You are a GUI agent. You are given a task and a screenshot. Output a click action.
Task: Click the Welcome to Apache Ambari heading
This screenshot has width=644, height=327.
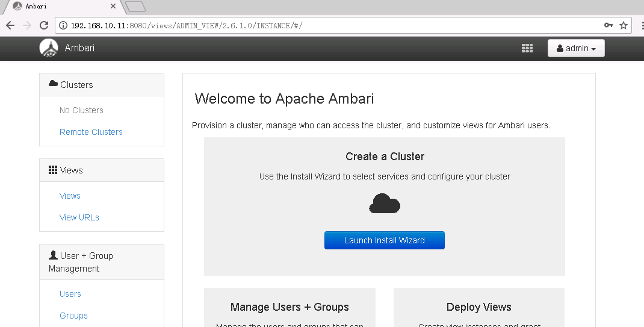point(284,99)
